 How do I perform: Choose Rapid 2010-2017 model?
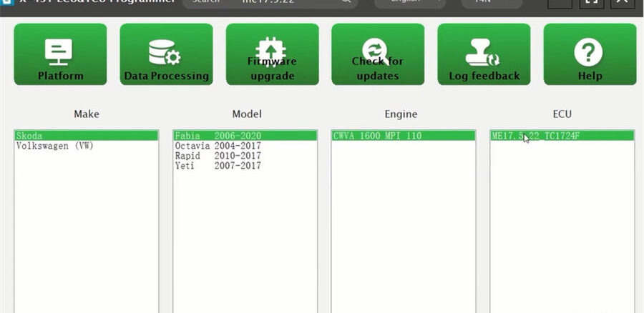(245, 156)
